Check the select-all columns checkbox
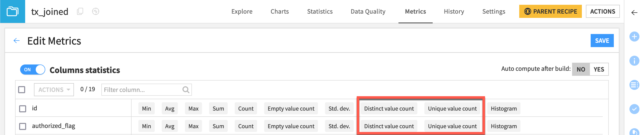 (22, 90)
